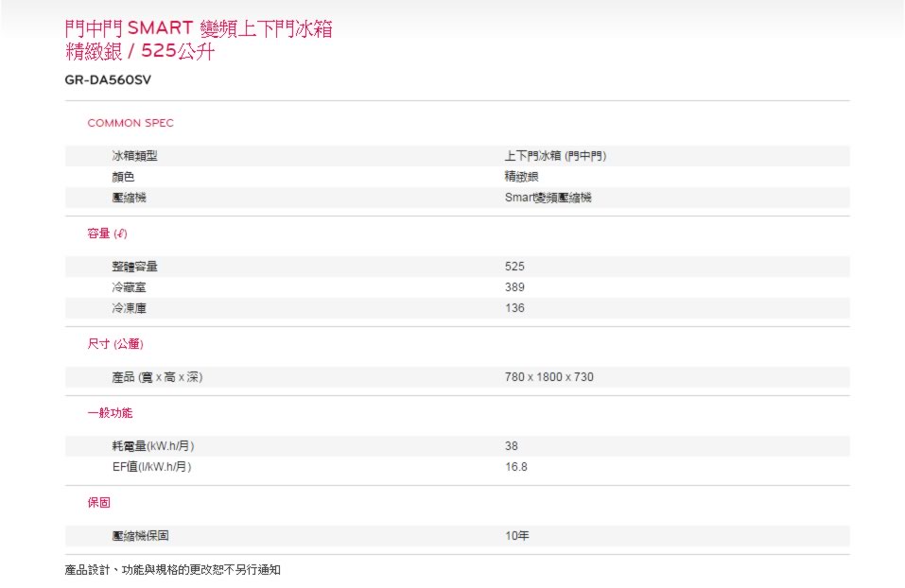This screenshot has width=905, height=588.
Task: Click the color value '精緻銀' in the table
Action: click(521, 177)
